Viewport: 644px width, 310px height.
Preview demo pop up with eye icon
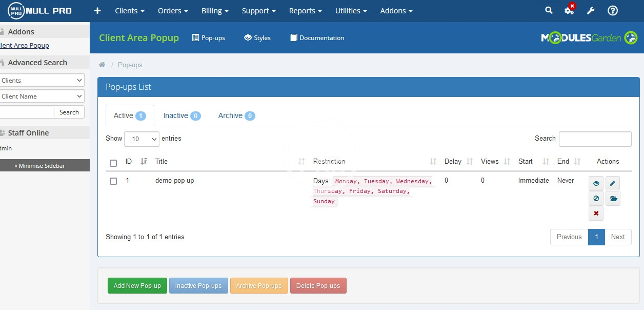point(596,183)
